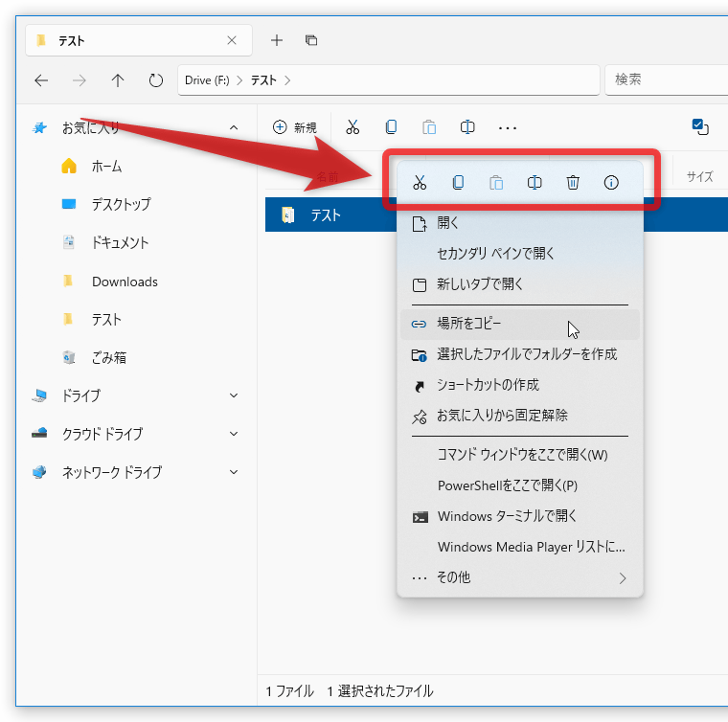Click the duplicate window icon beside the plus

click(311, 40)
